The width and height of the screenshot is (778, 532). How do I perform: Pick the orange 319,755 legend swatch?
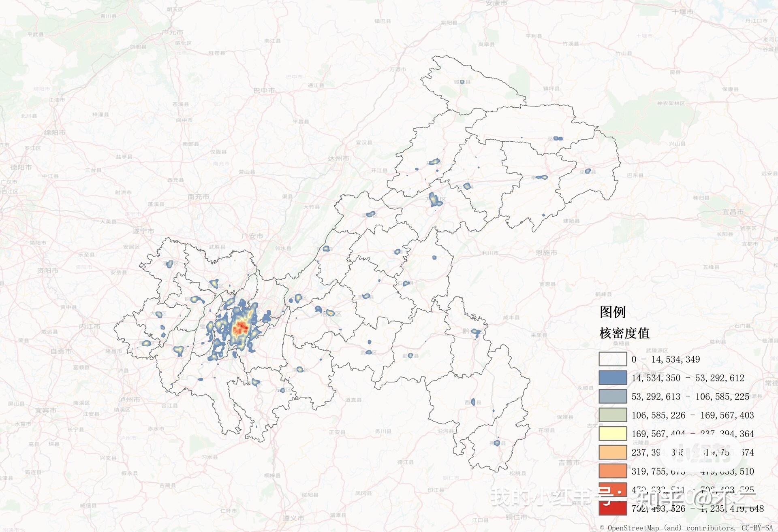[613, 471]
